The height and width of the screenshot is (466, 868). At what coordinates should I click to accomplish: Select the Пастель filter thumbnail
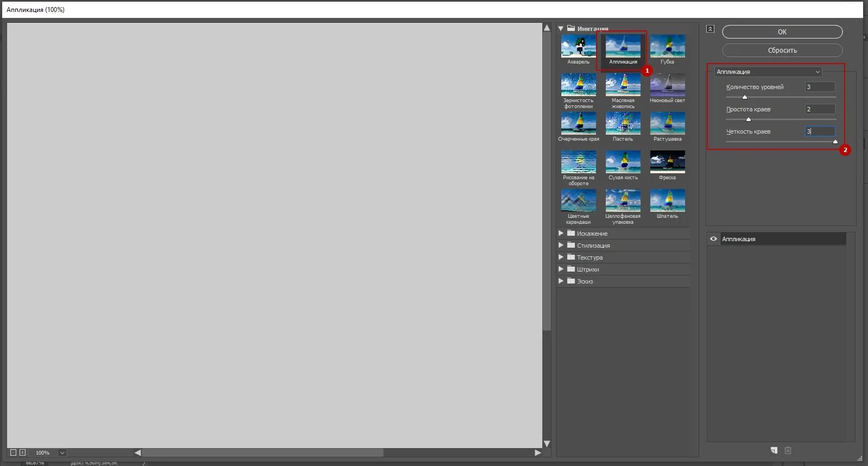623,123
